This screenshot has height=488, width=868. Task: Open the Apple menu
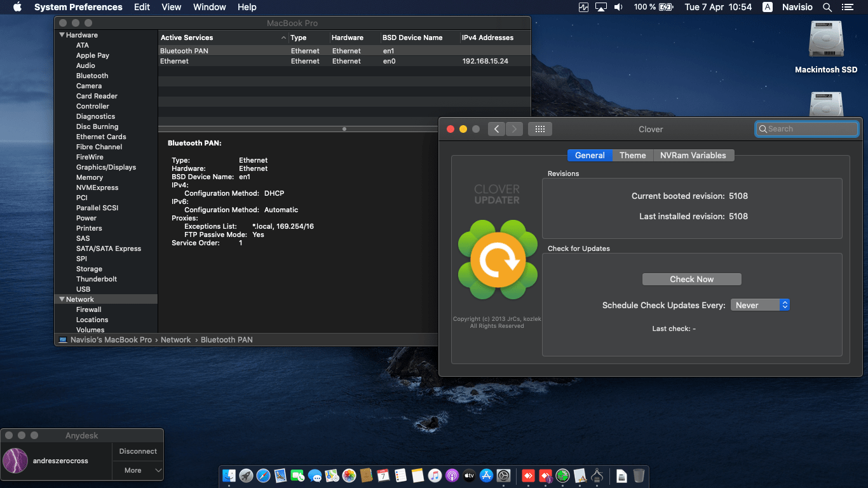(x=17, y=7)
